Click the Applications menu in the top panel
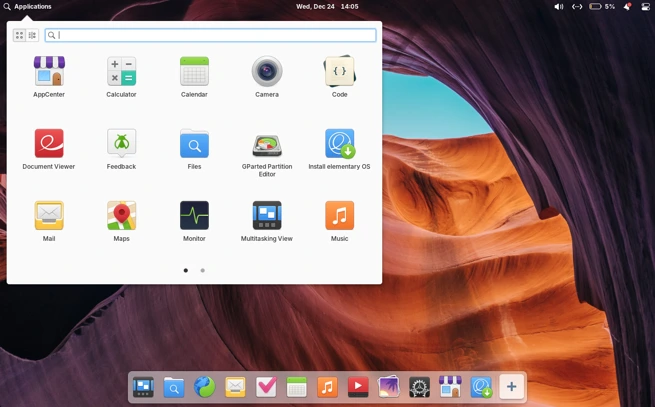Screen dimensions: 655x407 (27, 6)
